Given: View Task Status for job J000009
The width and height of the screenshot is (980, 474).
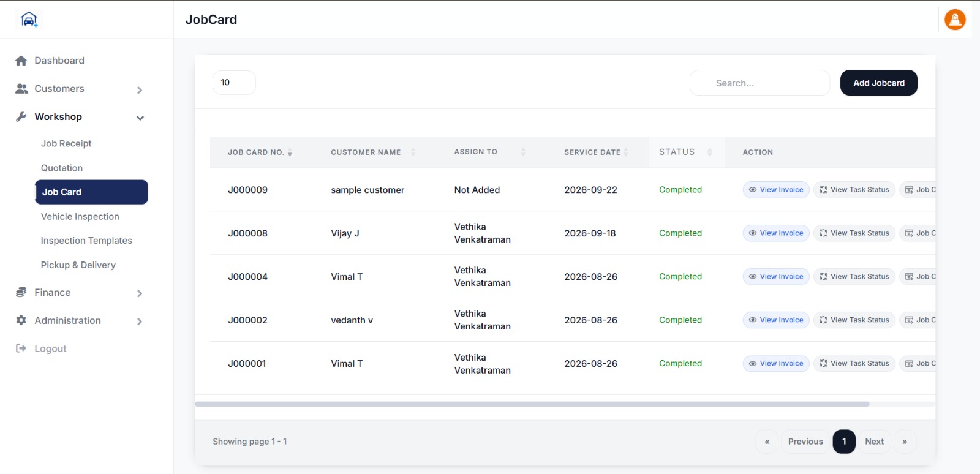Looking at the screenshot, I should pyautogui.click(x=854, y=190).
